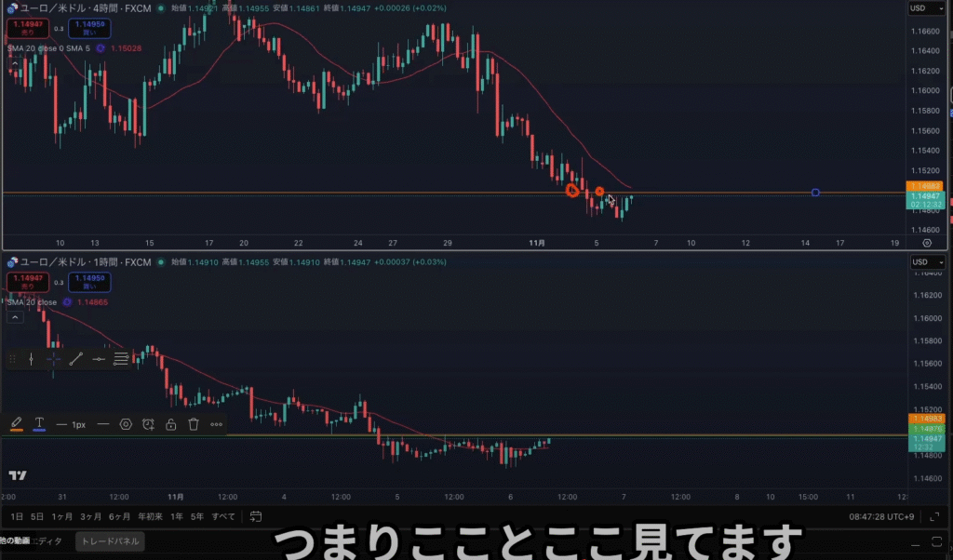Click SMA 20 close 0 SMA 5 legend

(x=48, y=48)
